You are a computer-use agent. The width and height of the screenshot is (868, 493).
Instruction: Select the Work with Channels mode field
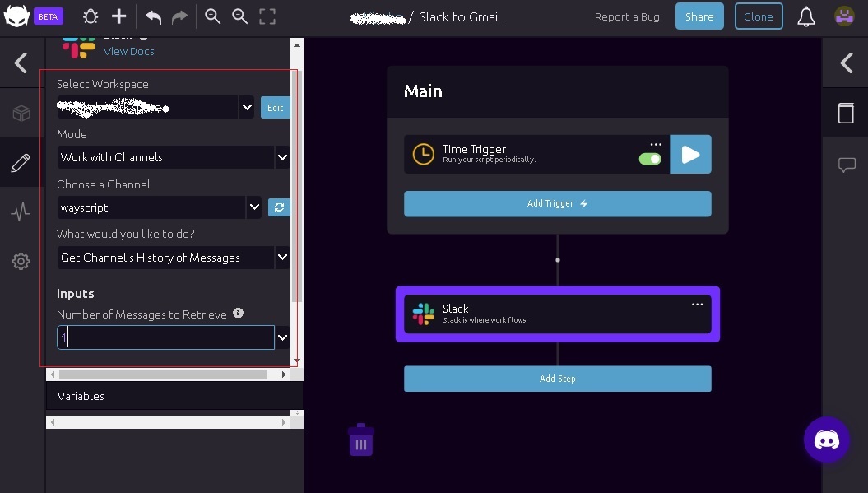pos(165,157)
